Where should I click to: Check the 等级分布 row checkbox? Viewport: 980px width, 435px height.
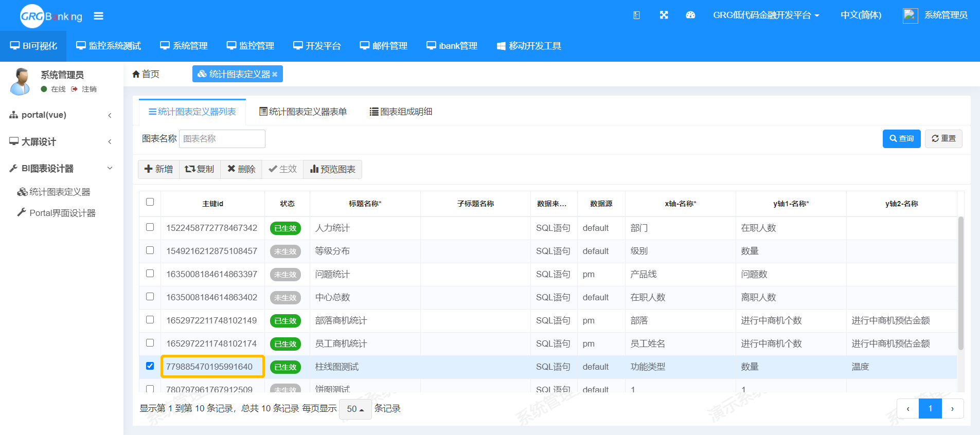[x=150, y=250]
